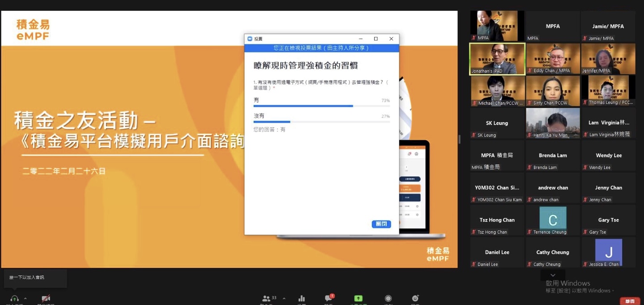Click the red leave meeting button

(630, 301)
